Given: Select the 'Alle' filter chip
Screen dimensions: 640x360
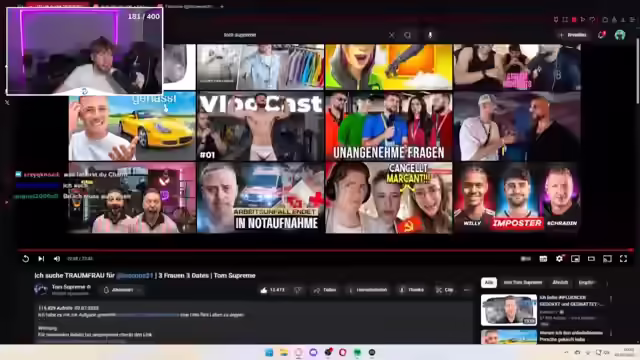Looking at the screenshot, I should coord(489,282).
